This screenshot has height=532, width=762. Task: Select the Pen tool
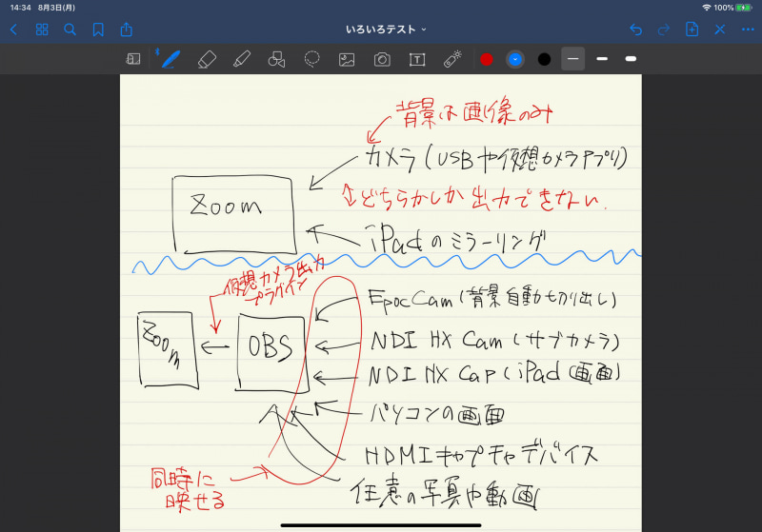[x=170, y=59]
